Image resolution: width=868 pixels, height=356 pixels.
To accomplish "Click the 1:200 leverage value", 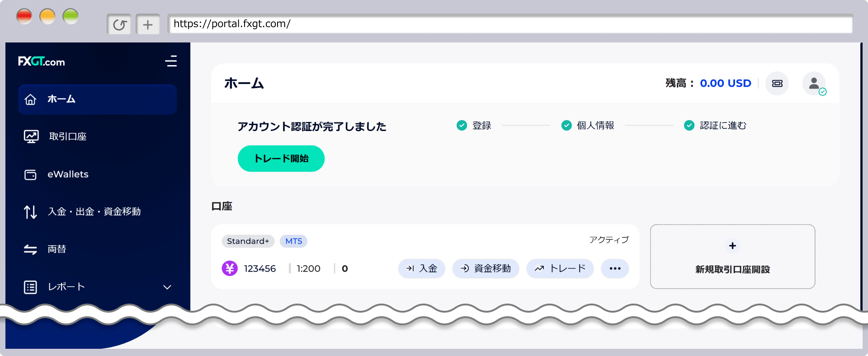I will point(308,269).
